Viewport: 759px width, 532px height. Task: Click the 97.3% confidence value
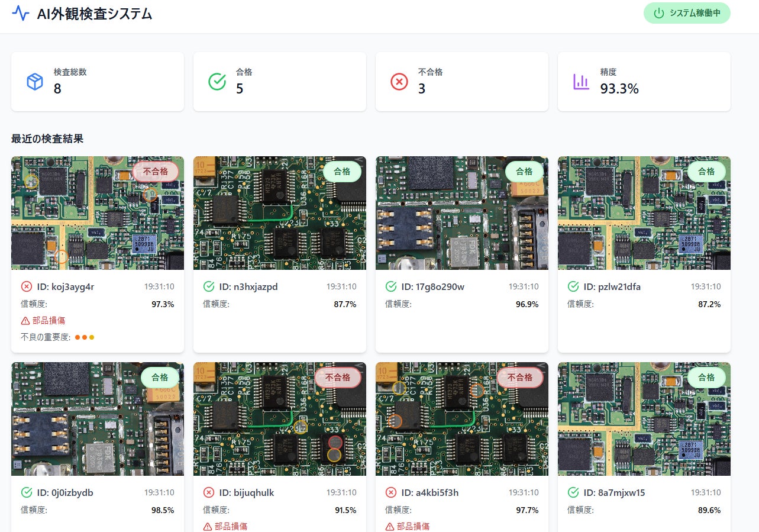(163, 304)
